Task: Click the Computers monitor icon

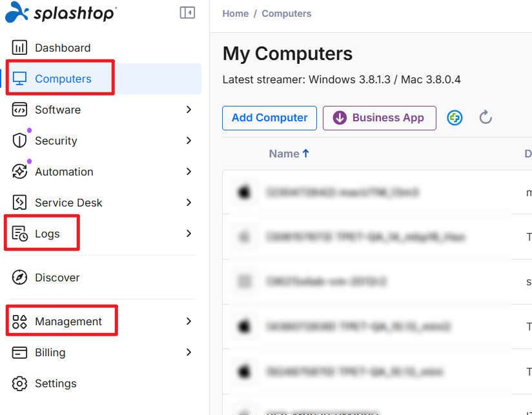Action: 19,79
